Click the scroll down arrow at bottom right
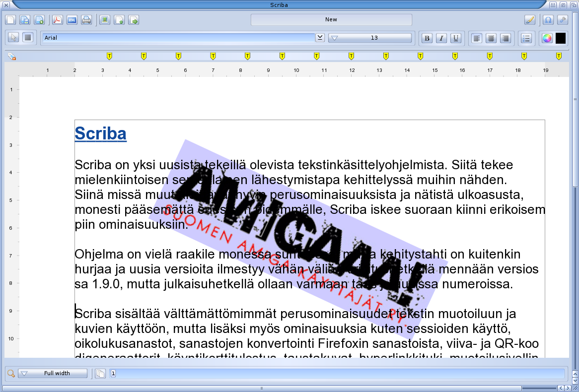 (575, 381)
